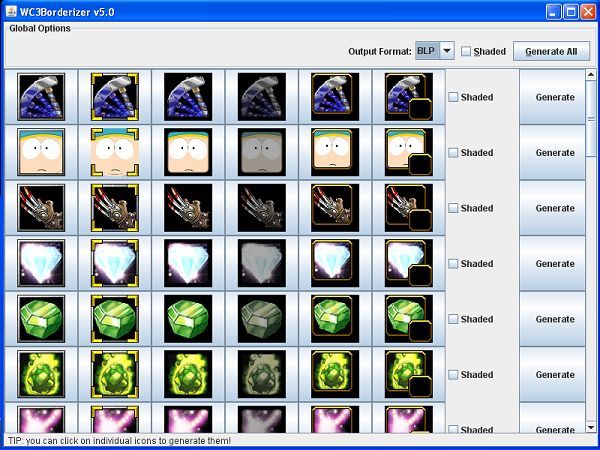Click the Java app icon in title bar
Viewport: 600px width, 450px height.
click(x=11, y=11)
